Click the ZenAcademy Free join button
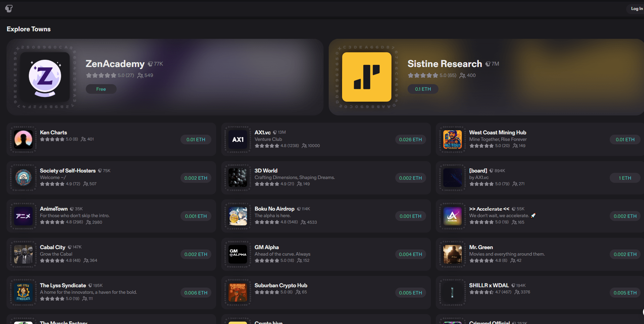The height and width of the screenshot is (324, 644). click(x=101, y=89)
